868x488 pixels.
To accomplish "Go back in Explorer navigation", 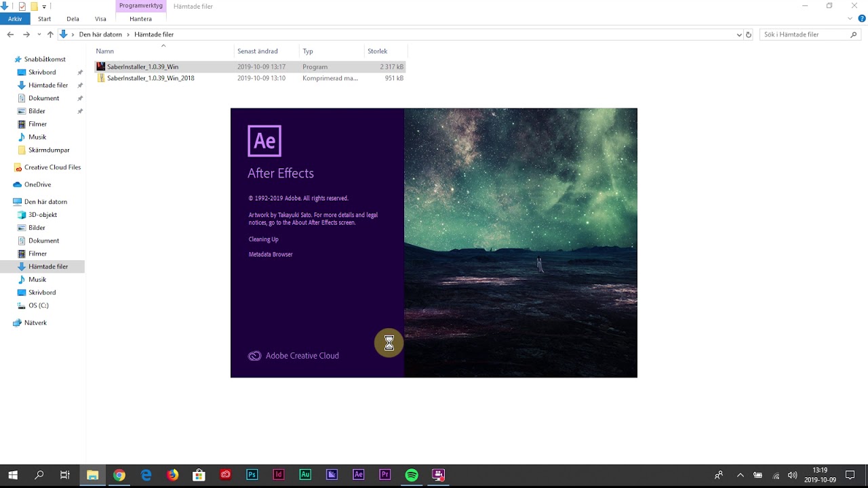I will 10,35.
